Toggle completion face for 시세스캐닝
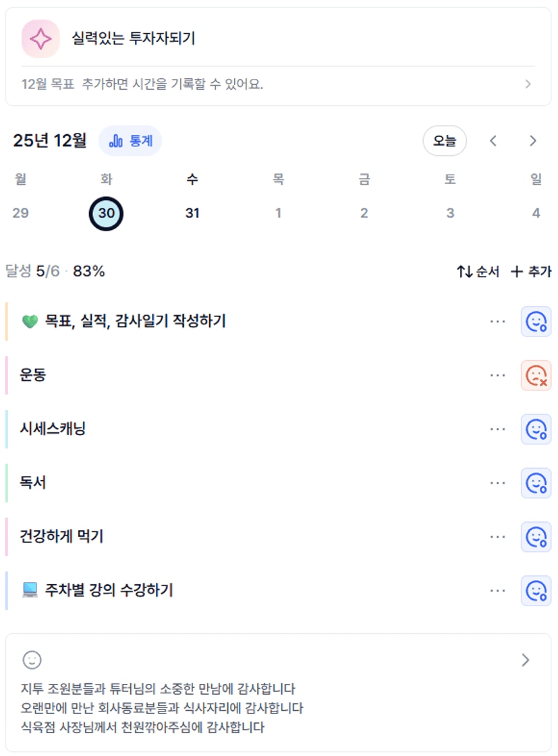This screenshot has height=756, width=558. [536, 429]
